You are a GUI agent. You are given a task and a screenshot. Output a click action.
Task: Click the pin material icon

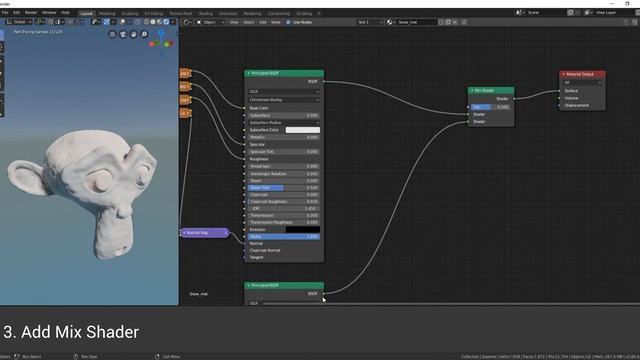click(464, 22)
